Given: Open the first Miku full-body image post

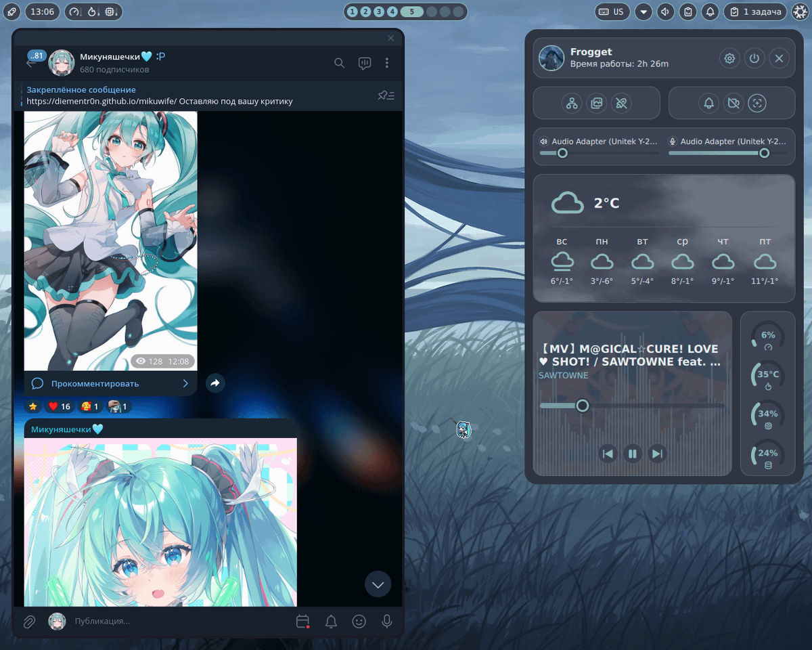Looking at the screenshot, I should [111, 240].
